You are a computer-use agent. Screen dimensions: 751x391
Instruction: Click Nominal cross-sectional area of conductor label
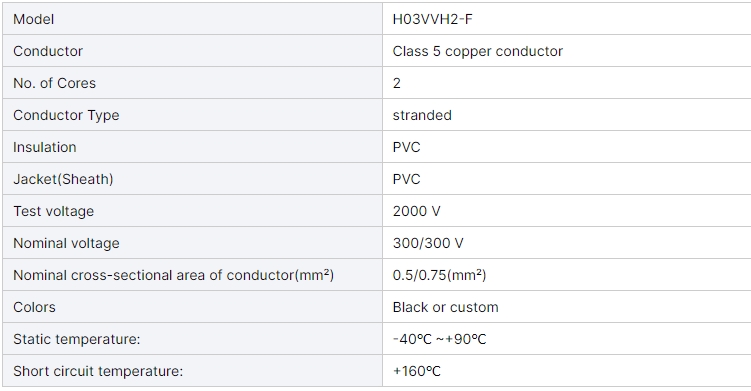pyautogui.click(x=173, y=275)
